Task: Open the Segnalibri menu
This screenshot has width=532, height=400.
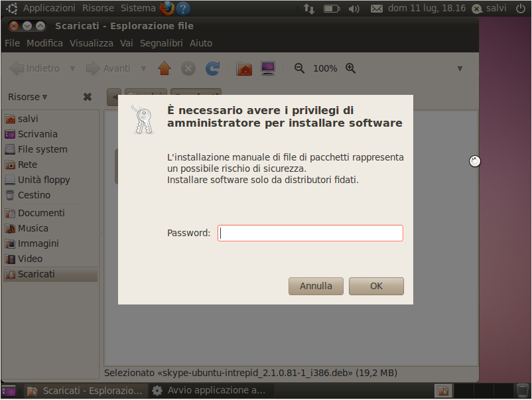Action: (x=161, y=43)
